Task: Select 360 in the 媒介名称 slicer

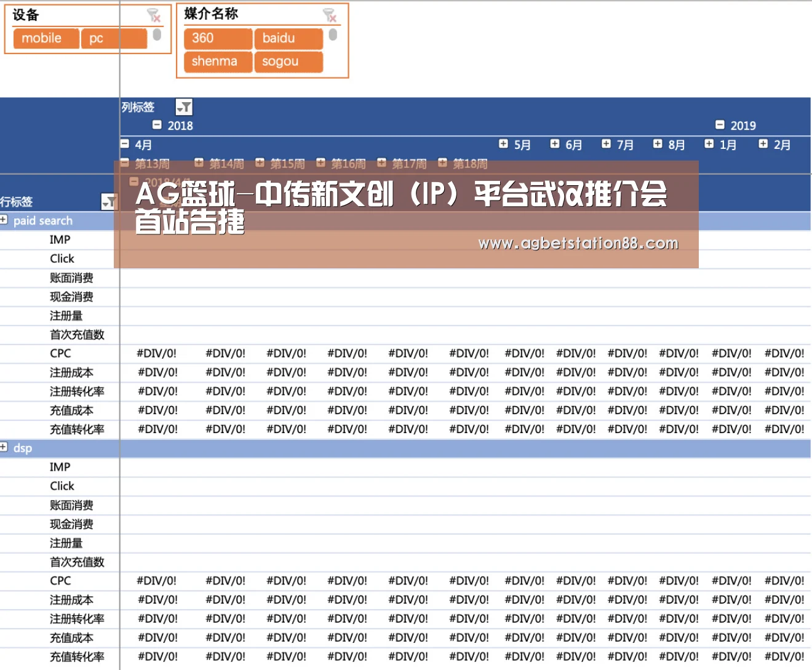Action: coord(218,38)
